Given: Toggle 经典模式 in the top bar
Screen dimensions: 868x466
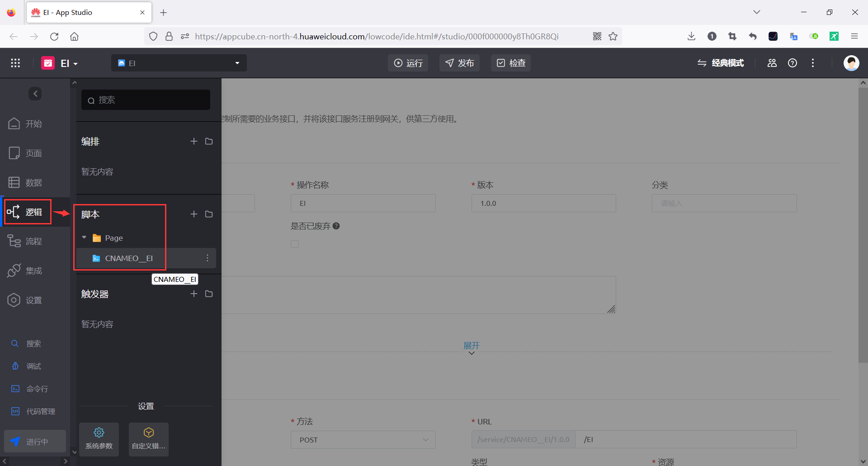Looking at the screenshot, I should point(721,63).
